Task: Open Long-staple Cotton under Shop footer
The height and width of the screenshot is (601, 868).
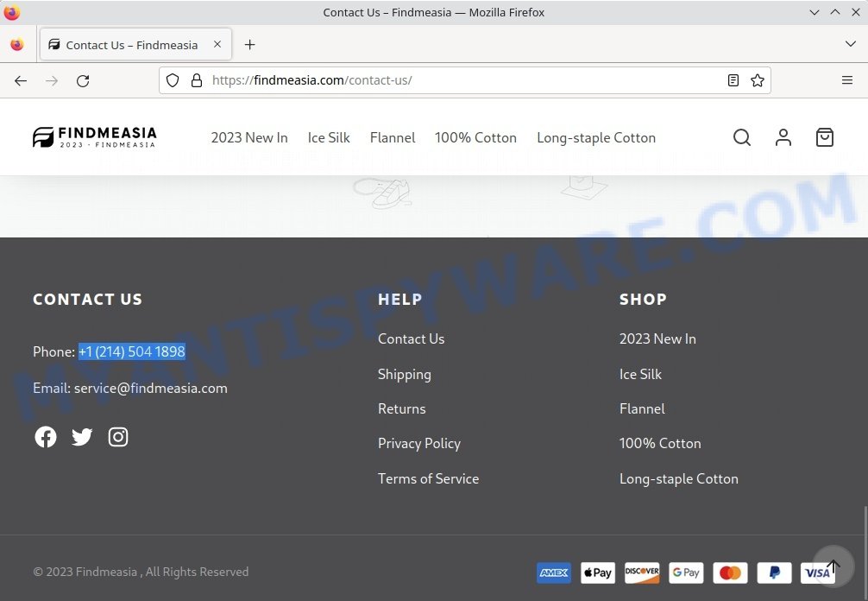Action: (x=679, y=479)
